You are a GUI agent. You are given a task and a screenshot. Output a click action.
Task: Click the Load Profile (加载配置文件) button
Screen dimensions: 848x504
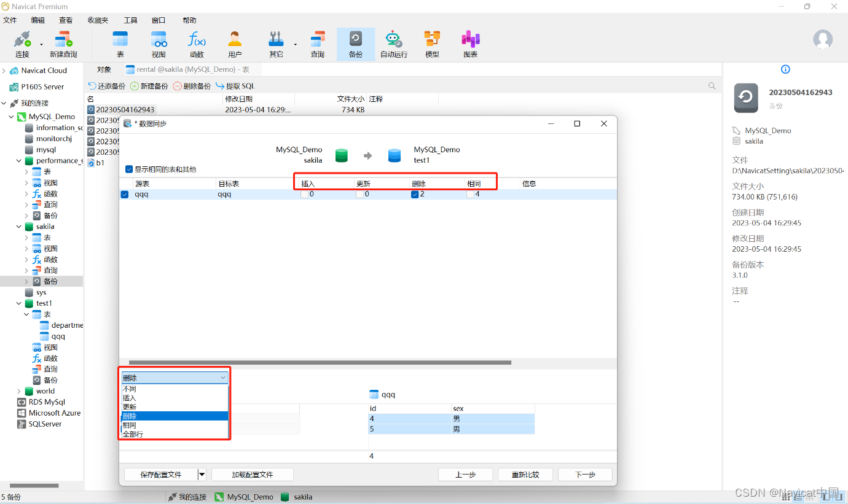pos(252,475)
